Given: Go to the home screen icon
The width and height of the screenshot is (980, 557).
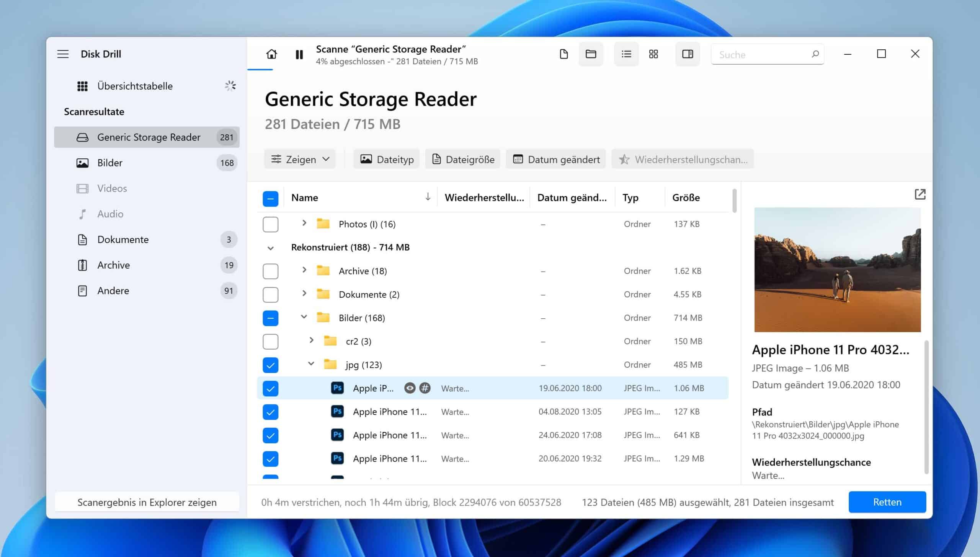Looking at the screenshot, I should (x=271, y=54).
